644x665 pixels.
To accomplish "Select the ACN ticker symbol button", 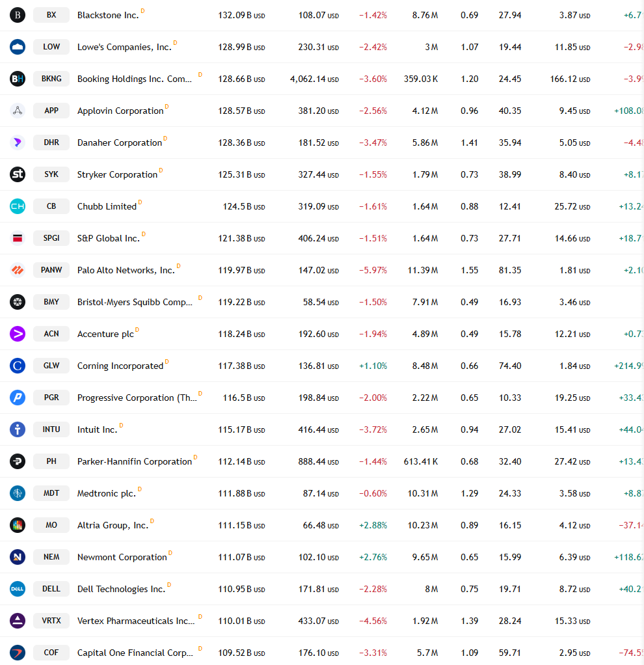I will 51,334.
